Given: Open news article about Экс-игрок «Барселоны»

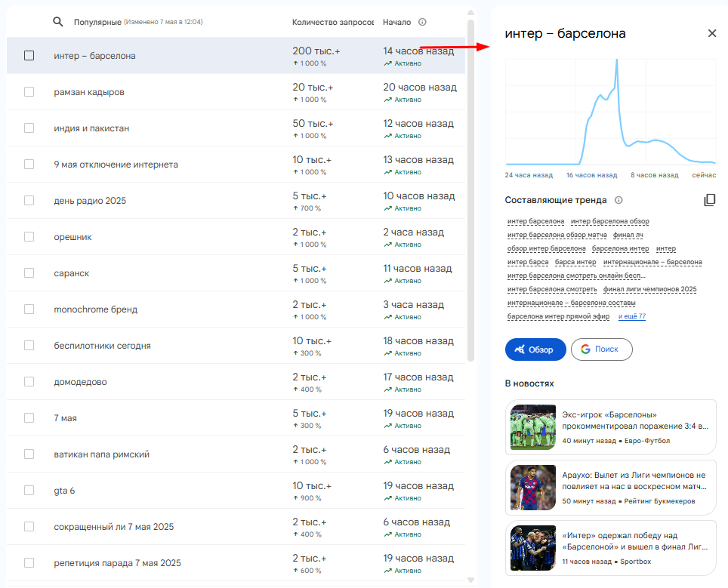Looking at the screenshot, I should click(x=610, y=427).
